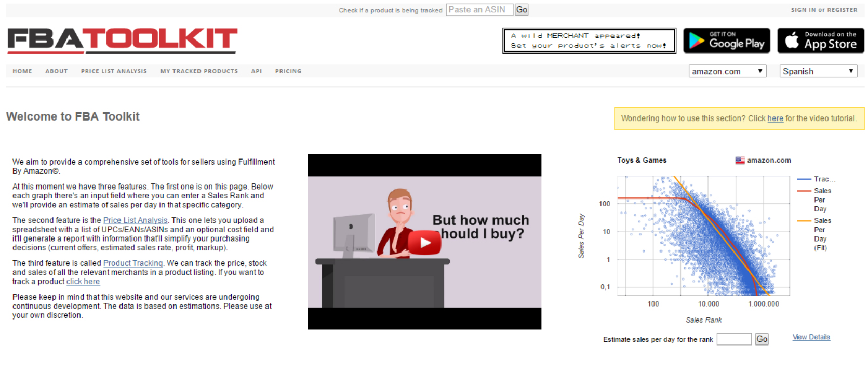Click the sales rank estimate input field
This screenshot has height=385, width=868.
[x=734, y=339]
